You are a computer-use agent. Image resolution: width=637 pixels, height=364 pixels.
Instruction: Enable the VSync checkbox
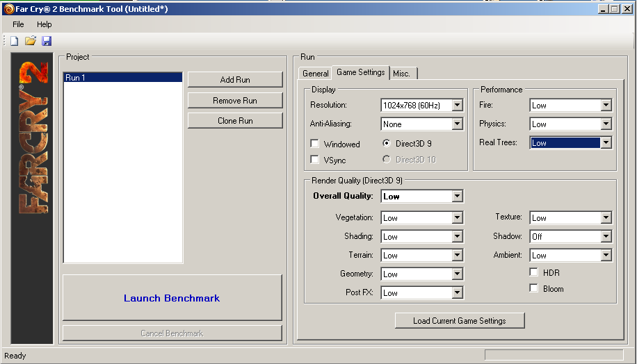(314, 160)
